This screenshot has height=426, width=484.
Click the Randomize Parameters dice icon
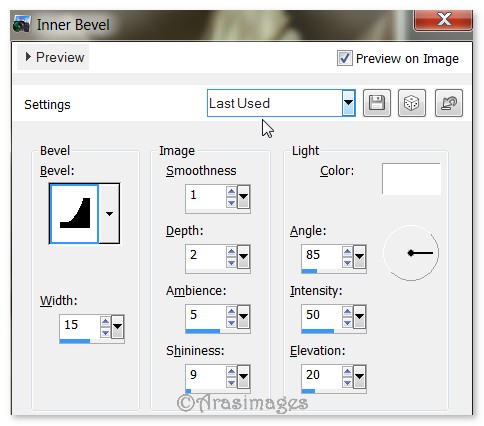(x=412, y=103)
